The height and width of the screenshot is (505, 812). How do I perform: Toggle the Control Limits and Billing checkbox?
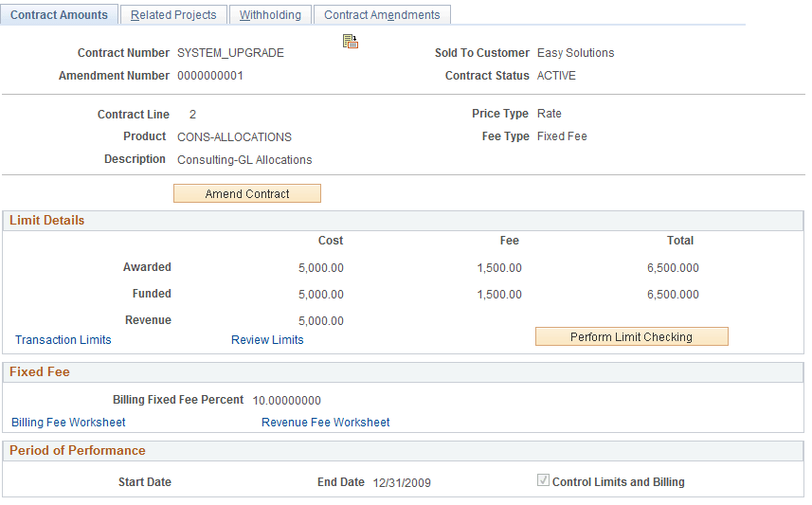[543, 480]
